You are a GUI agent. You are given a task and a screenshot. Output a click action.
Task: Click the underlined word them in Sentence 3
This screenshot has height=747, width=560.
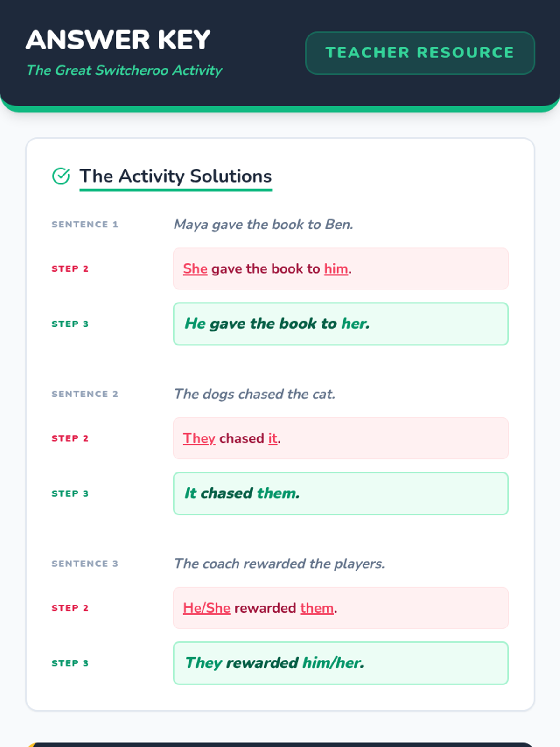[x=317, y=608]
